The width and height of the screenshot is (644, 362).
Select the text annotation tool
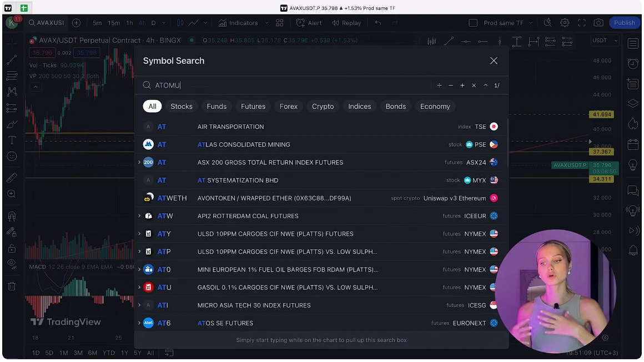(x=11, y=140)
